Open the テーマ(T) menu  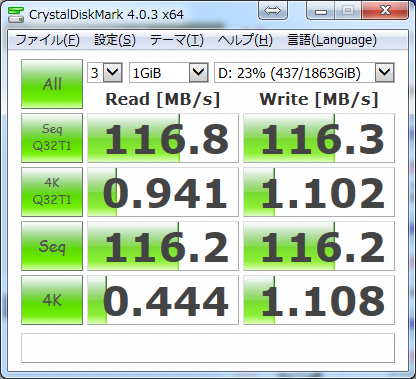click(x=176, y=40)
